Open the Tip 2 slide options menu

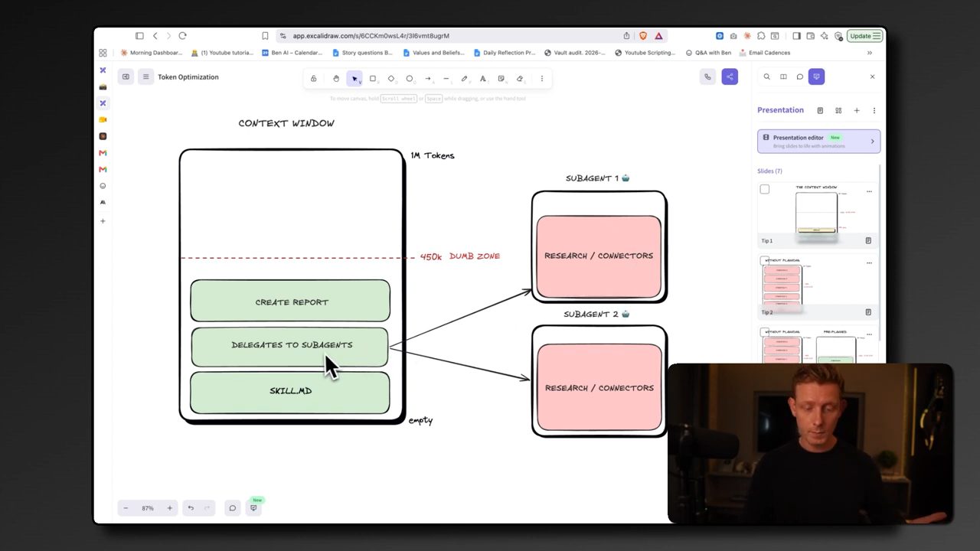[x=869, y=262]
